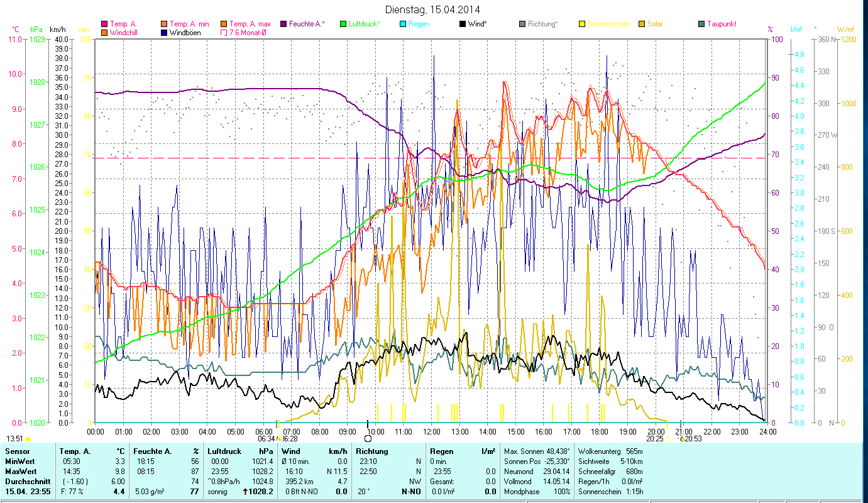Click the 'Mondphase 100%' entry

537,492
